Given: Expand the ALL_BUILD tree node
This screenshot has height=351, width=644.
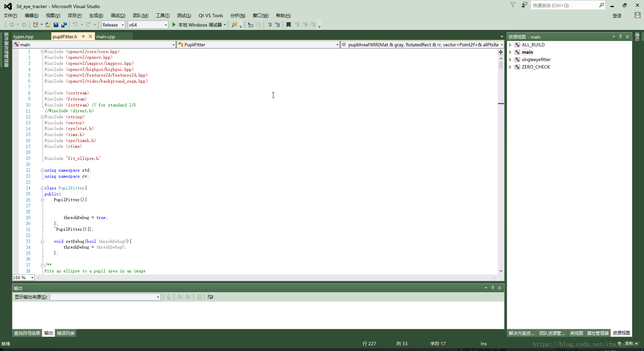Looking at the screenshot, I should click(510, 45).
